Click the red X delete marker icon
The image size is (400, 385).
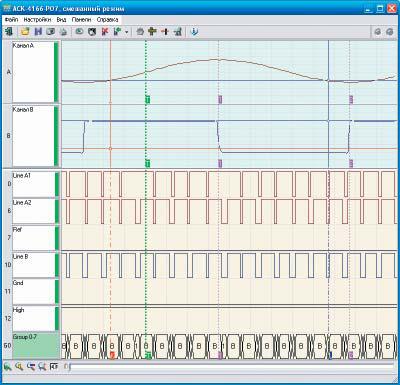tap(105, 32)
